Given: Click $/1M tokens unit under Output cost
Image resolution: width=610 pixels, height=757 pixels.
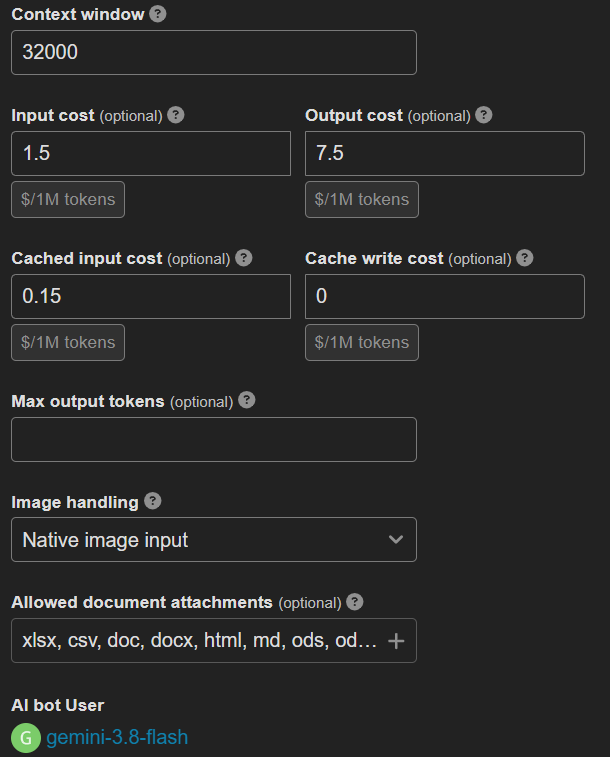Looking at the screenshot, I should click(362, 200).
